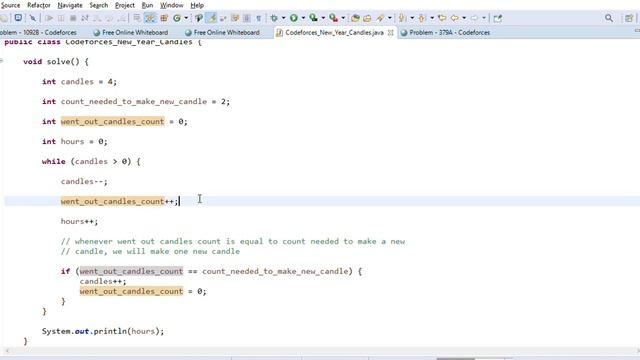Open the Project menu
640x360 pixels.
(x=124, y=5)
